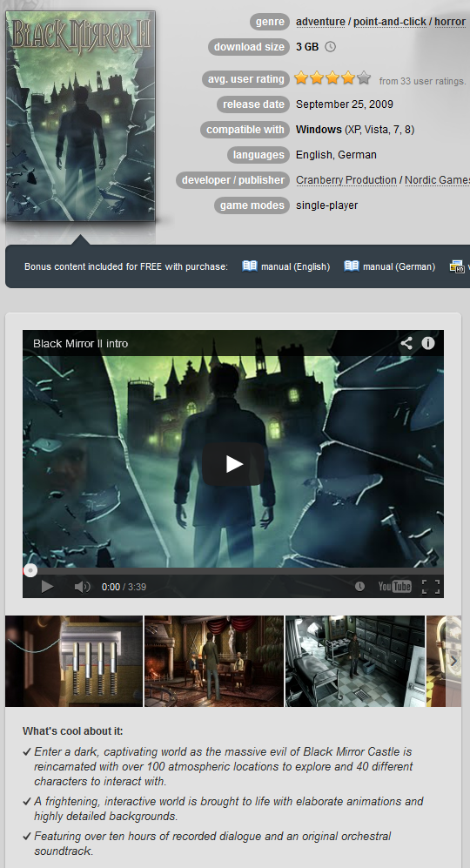The image size is (470, 868).
Task: Click the small play button in controls
Action: point(48,586)
